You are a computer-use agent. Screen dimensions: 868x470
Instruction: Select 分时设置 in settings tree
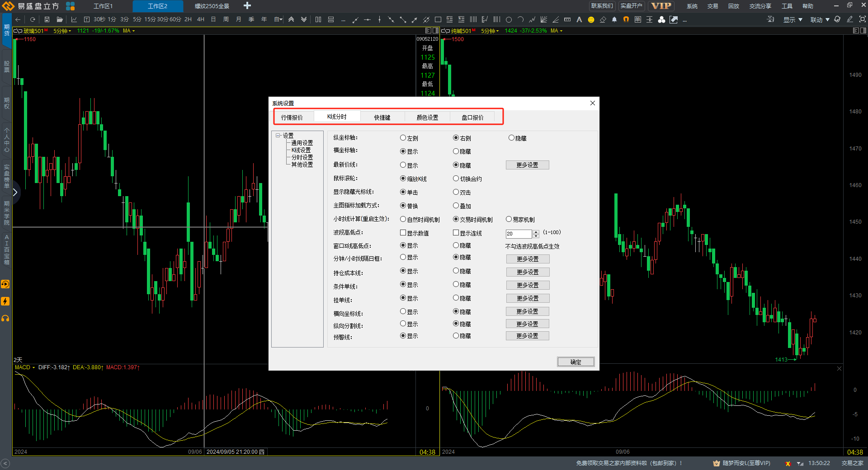coord(302,157)
